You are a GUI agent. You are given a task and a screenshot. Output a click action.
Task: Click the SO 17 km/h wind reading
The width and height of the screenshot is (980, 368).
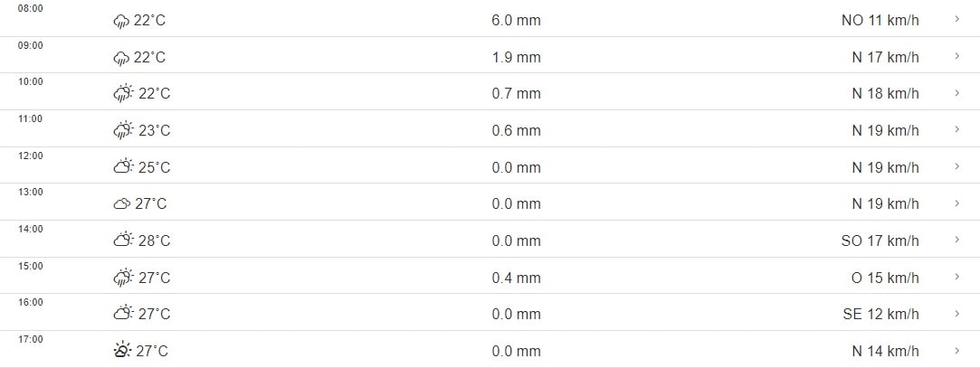[x=880, y=241]
